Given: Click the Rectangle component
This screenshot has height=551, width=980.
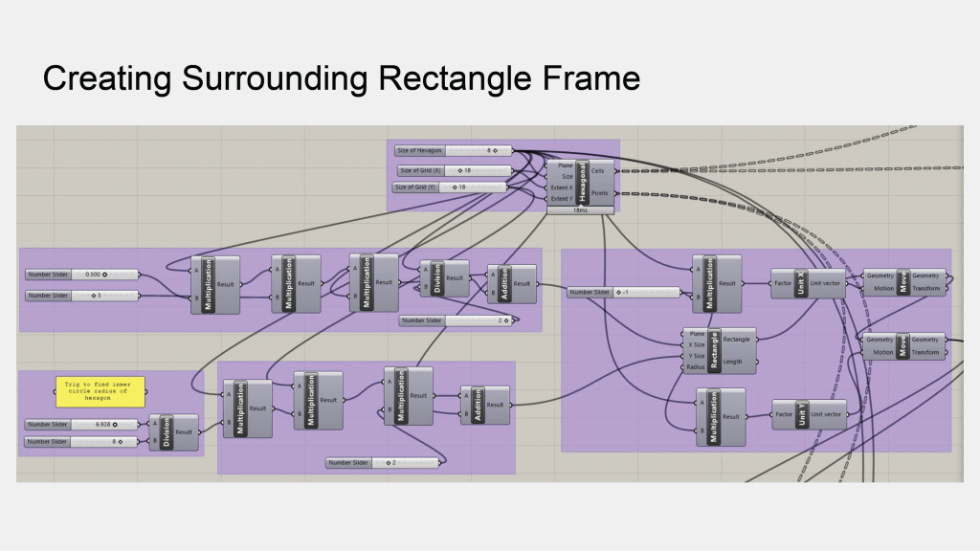Looking at the screenshot, I should click(x=714, y=350).
